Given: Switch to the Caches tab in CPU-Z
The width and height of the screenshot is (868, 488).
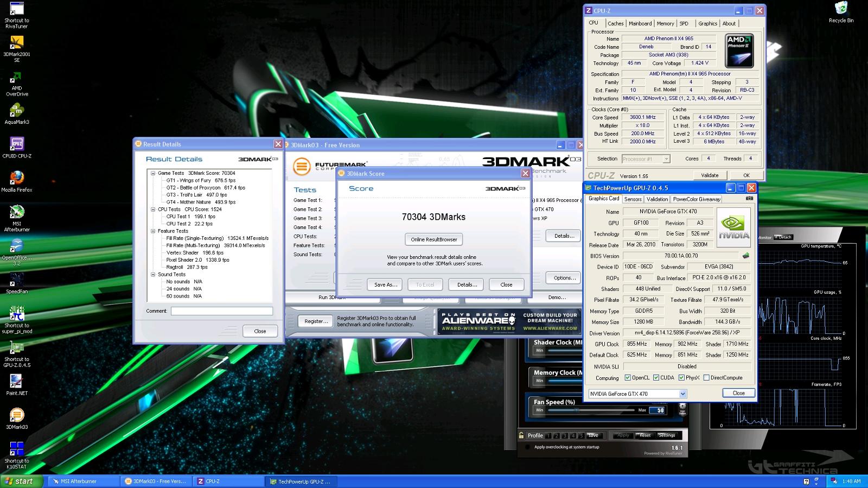Looking at the screenshot, I should 615,23.
